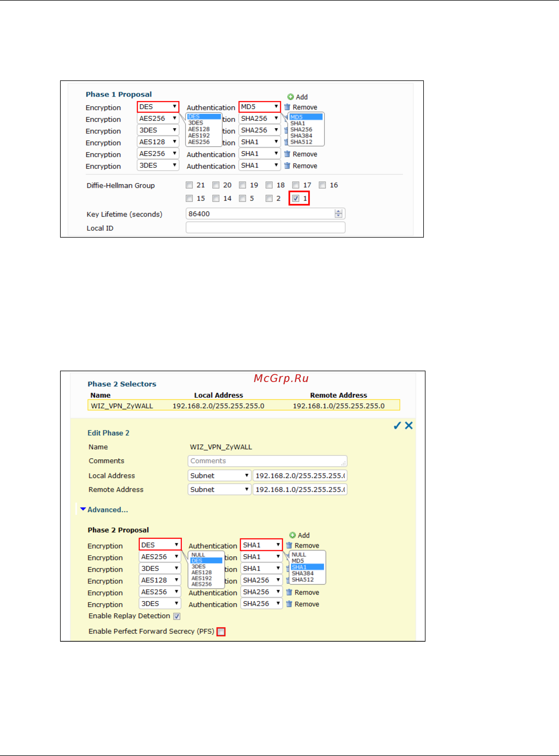The image size is (559, 756).
Task: Check Diffie-Hellman Group 19
Action: point(242,185)
